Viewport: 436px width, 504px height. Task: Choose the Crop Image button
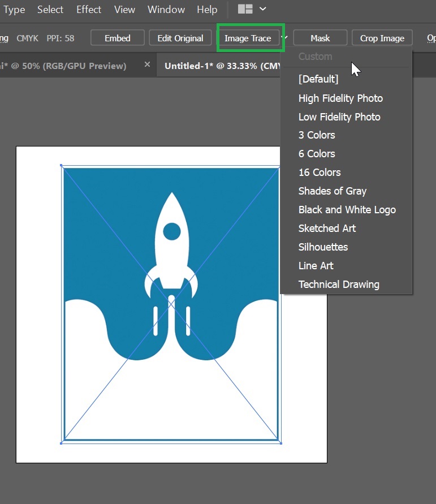tap(382, 38)
